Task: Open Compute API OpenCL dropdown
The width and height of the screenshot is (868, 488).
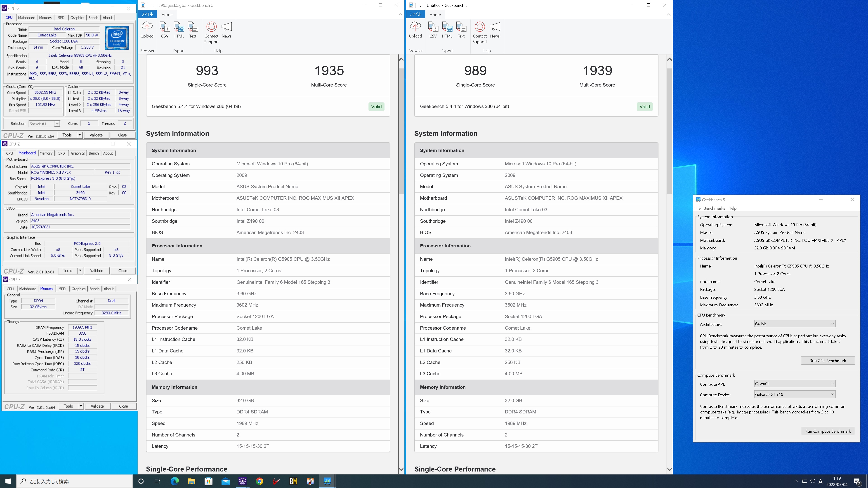Action: point(795,384)
